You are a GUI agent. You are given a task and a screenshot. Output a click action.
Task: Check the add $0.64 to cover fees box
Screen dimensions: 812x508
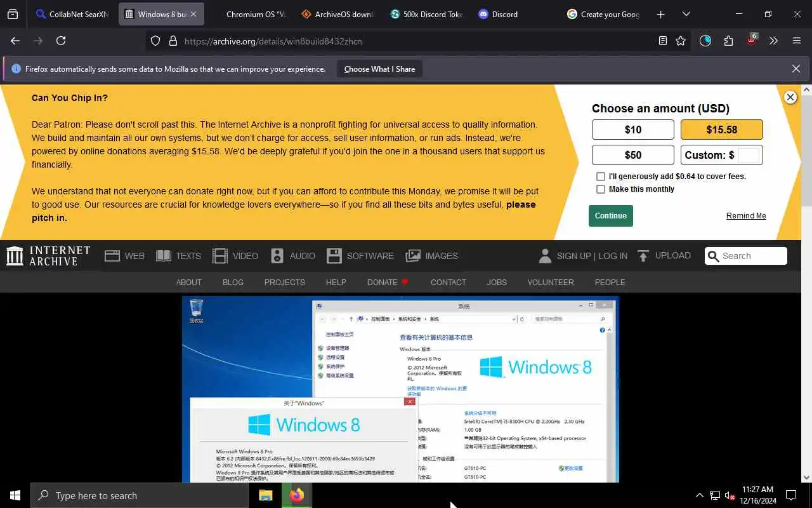click(x=600, y=177)
